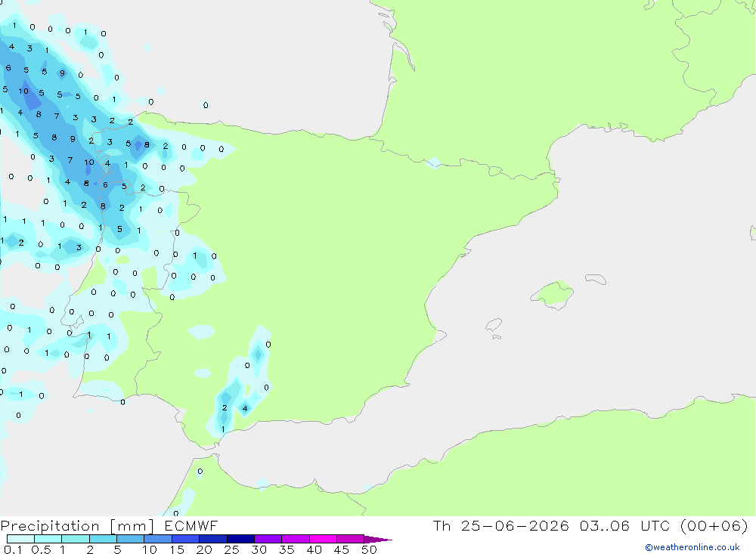
Task: Click the legend label '35'
Action: click(x=287, y=549)
